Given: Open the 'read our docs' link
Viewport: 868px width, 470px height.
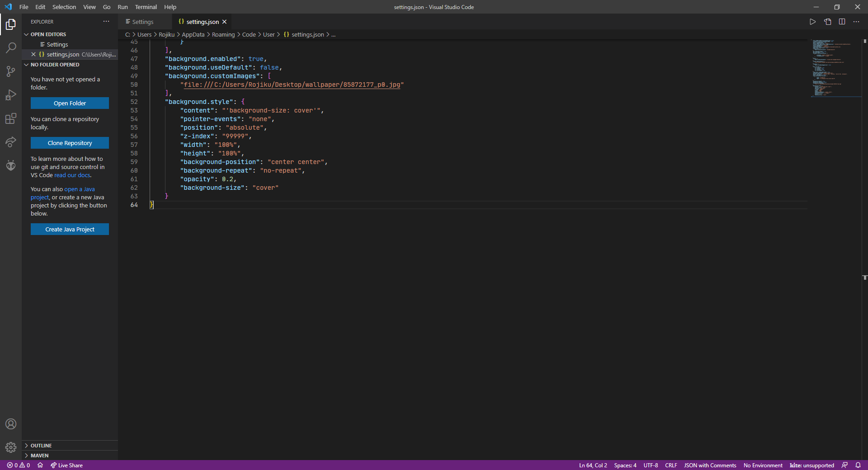Looking at the screenshot, I should (72, 175).
